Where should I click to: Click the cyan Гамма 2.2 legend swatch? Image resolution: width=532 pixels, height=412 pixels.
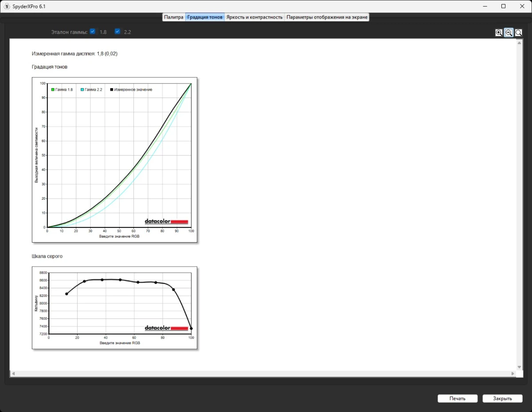coord(82,90)
